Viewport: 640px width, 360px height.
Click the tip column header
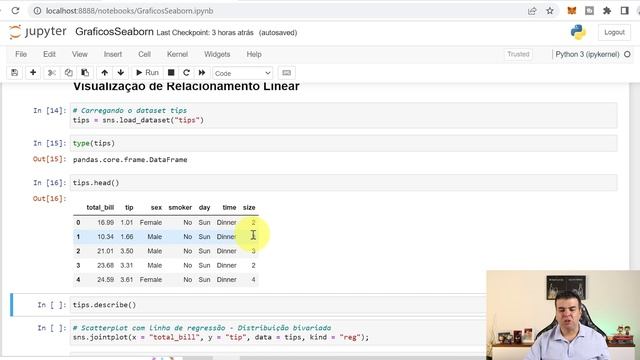pyautogui.click(x=129, y=207)
